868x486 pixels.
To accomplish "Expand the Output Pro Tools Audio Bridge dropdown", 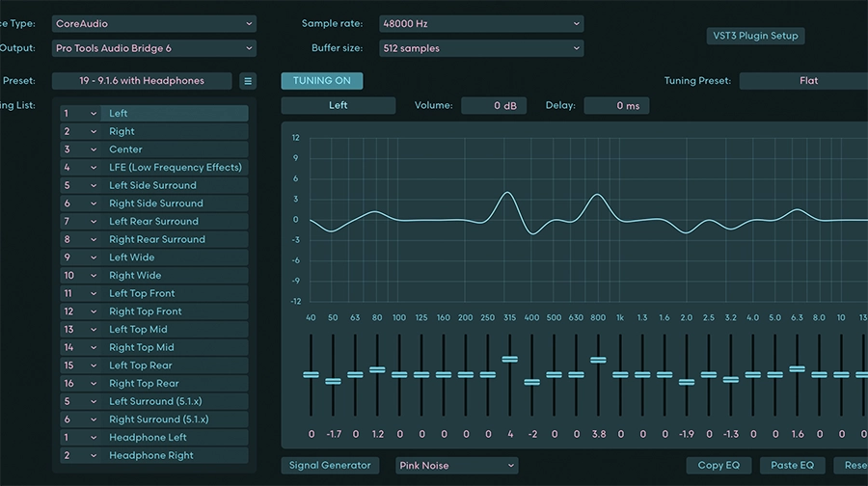I will pyautogui.click(x=153, y=48).
